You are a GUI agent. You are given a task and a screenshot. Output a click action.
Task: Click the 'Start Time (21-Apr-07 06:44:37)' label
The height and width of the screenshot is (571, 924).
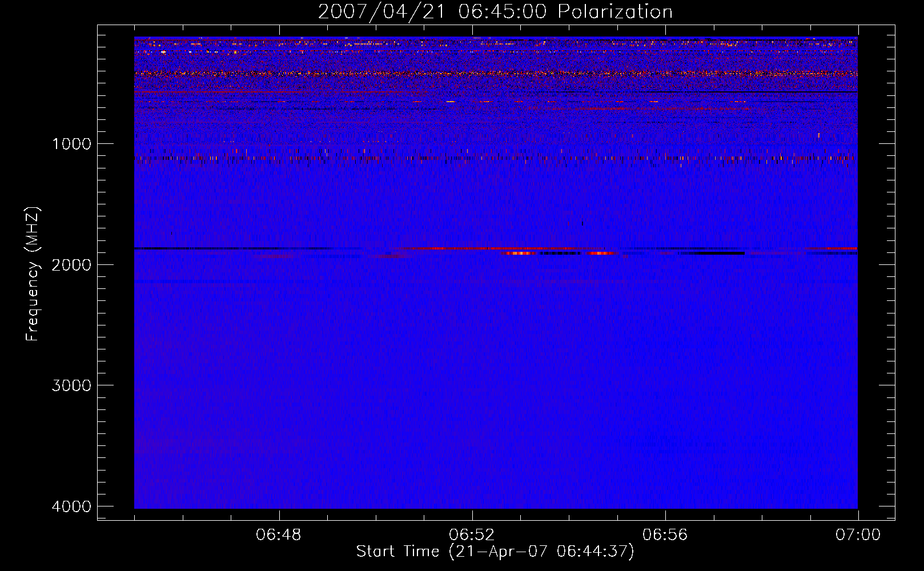point(495,552)
